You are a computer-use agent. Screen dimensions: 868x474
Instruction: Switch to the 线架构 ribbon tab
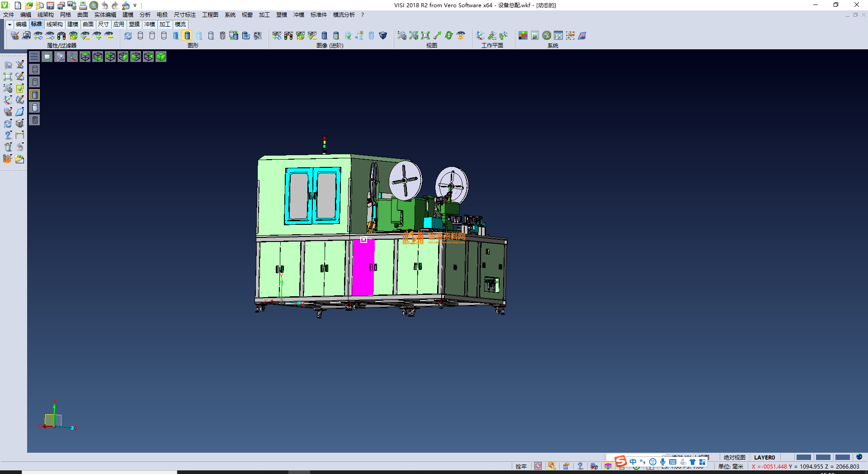[55, 24]
